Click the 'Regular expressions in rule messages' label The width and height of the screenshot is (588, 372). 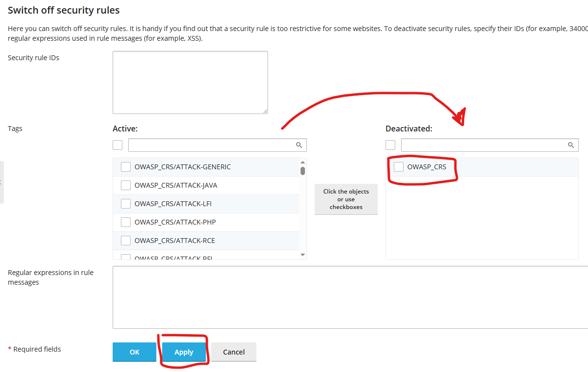coord(50,277)
